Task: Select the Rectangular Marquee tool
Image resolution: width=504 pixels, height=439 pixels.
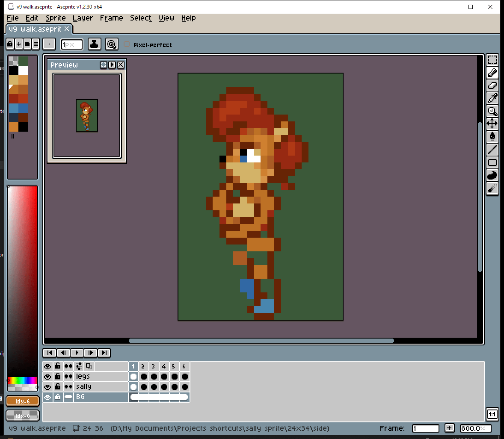Action: 492,60
